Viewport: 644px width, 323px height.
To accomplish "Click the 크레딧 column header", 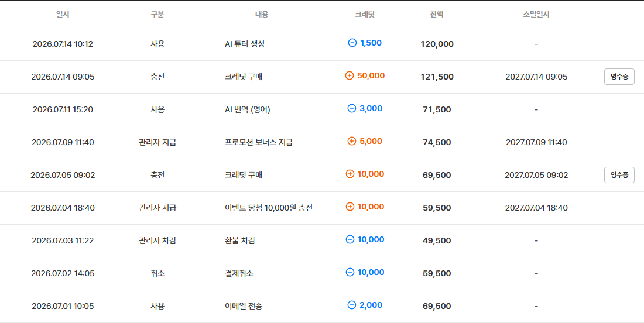I will 365,15.
